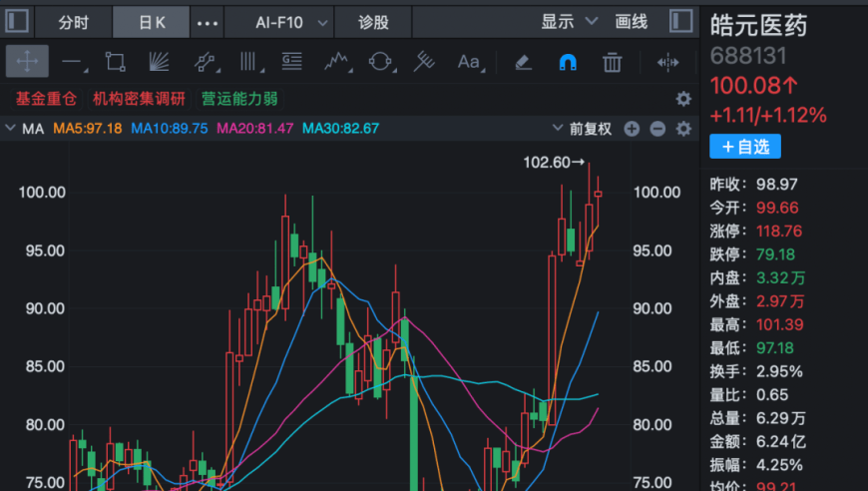Delete drawings with the trash icon
The image size is (868, 491).
[x=612, y=62]
